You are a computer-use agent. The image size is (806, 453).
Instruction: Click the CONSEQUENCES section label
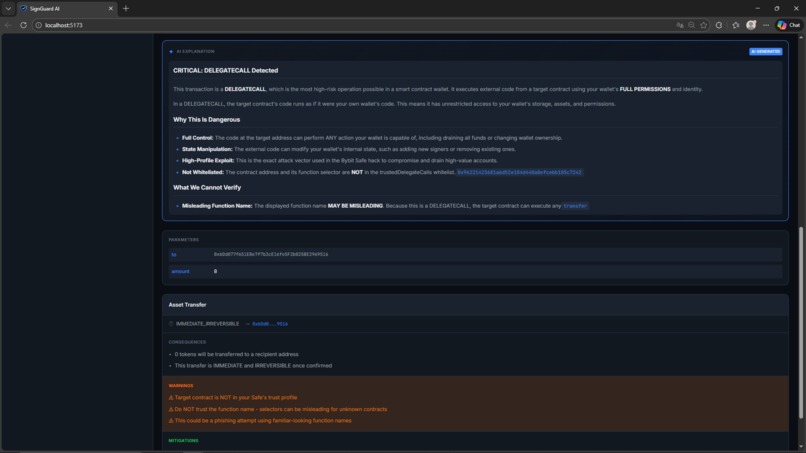[x=187, y=342]
